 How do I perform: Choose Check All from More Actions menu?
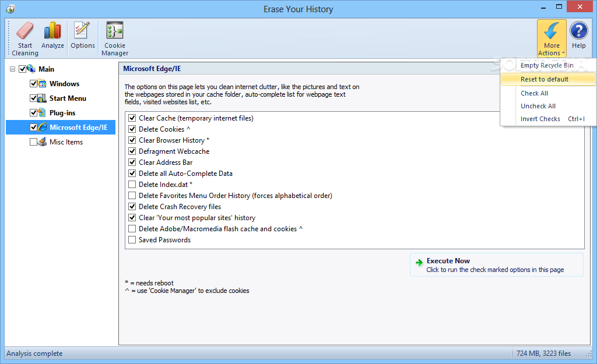[x=547, y=93]
